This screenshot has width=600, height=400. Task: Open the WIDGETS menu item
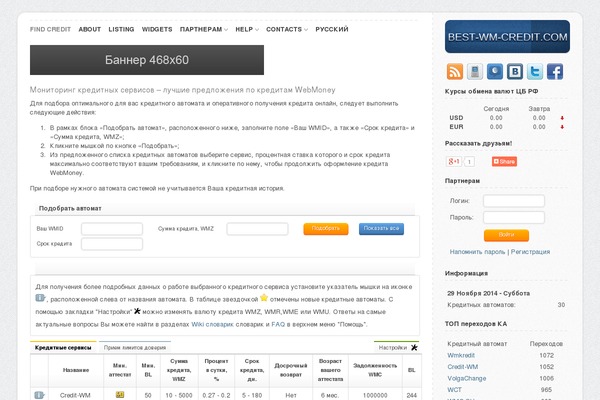pyautogui.click(x=157, y=29)
